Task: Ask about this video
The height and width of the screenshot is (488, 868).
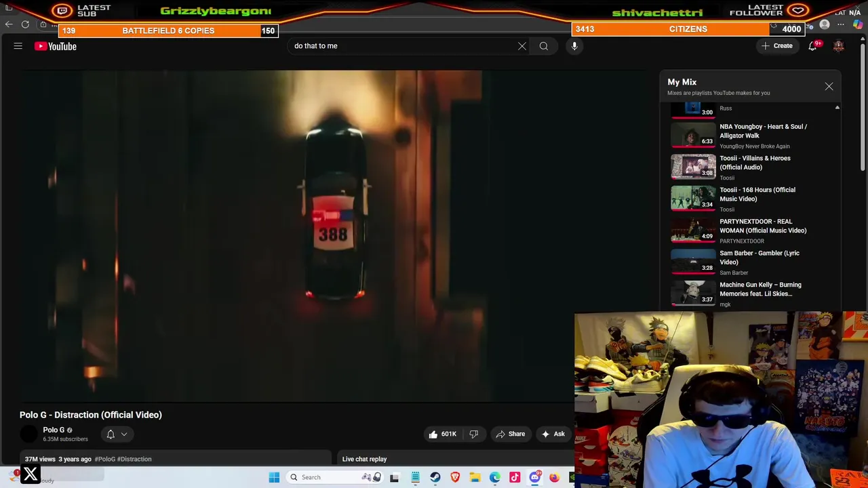Action: (553, 434)
